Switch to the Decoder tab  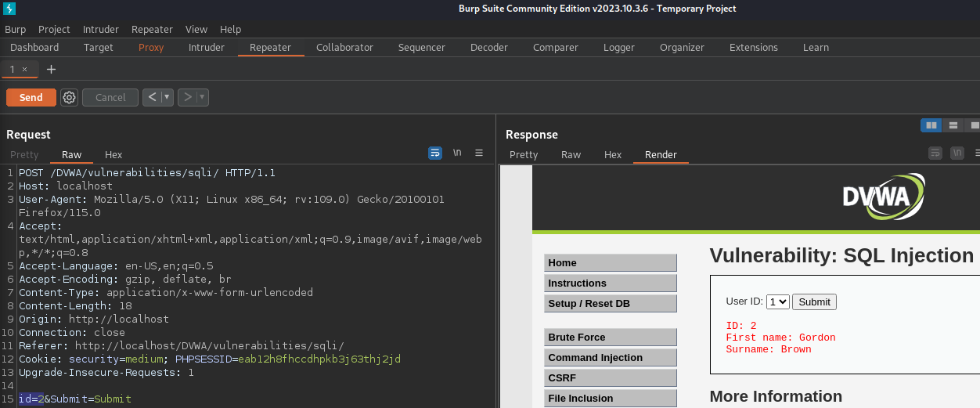click(489, 47)
